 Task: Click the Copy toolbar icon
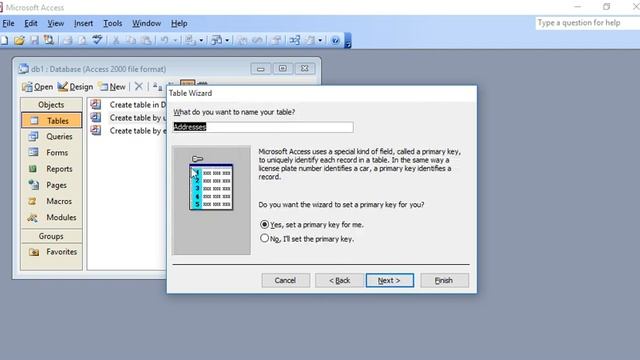[x=131, y=40]
